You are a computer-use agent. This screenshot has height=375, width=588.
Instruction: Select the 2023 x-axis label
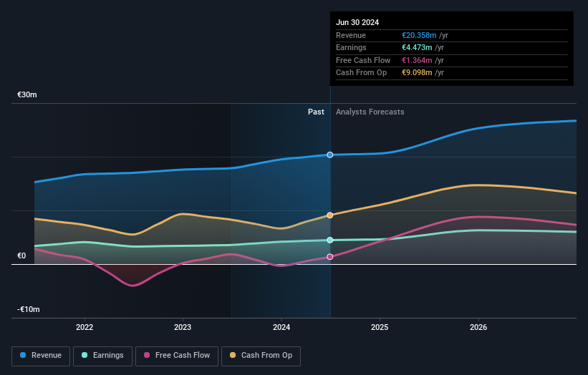(183, 327)
